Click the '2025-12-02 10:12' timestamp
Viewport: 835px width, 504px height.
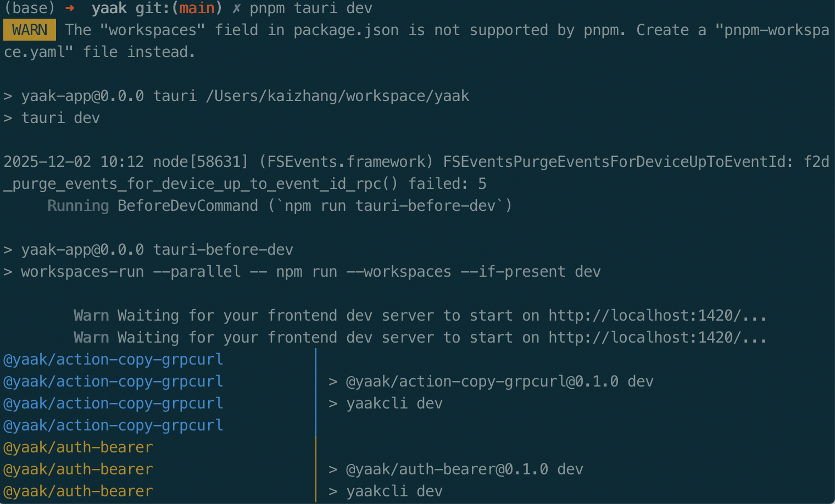tap(74, 162)
